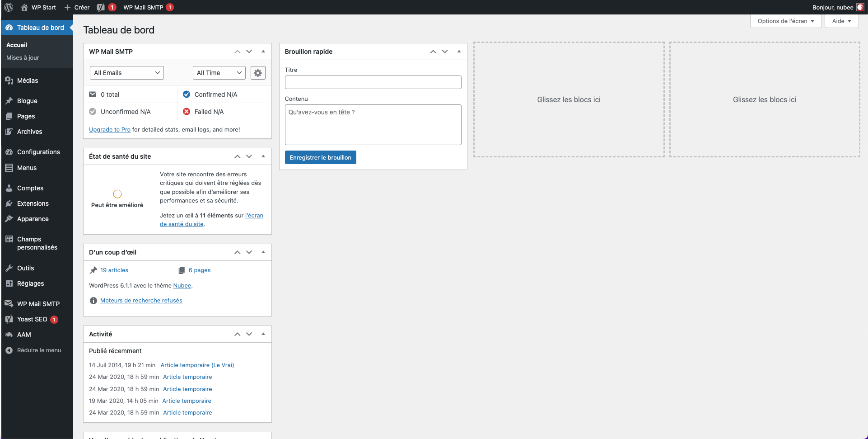
Task: Open WP Mail SMTP widget settings gear
Action: pyautogui.click(x=258, y=73)
